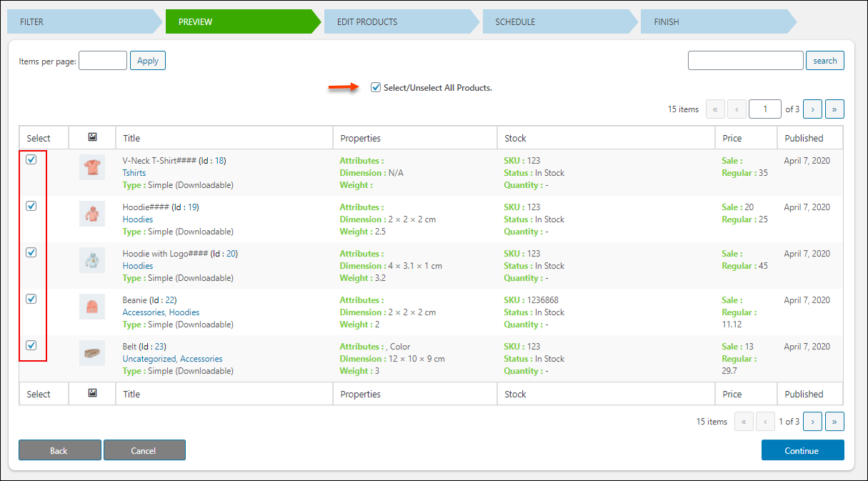Viewport: 868px width, 481px height.
Task: Uncheck the Hoodie with Logo row checkbox
Action: click(x=31, y=252)
